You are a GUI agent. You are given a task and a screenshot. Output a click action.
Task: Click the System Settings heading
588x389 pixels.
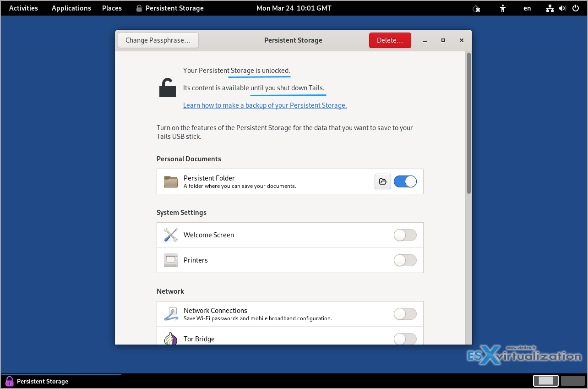181,213
